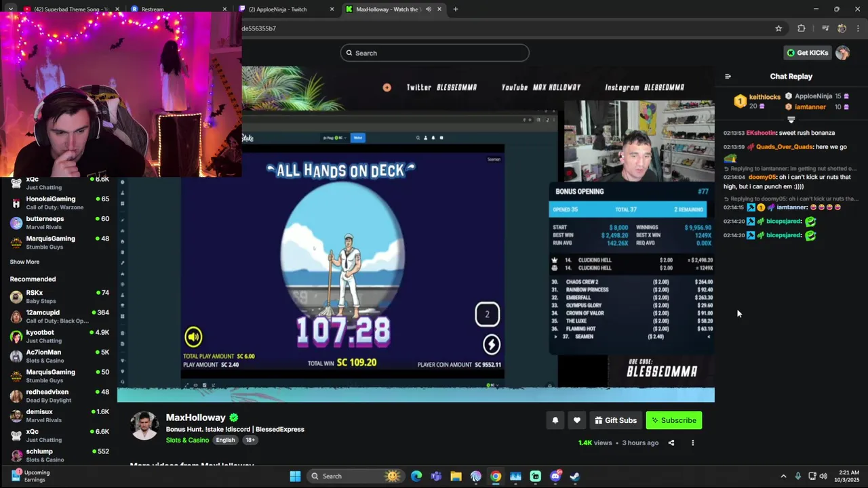Open Chrome profile avatar

[x=842, y=28]
